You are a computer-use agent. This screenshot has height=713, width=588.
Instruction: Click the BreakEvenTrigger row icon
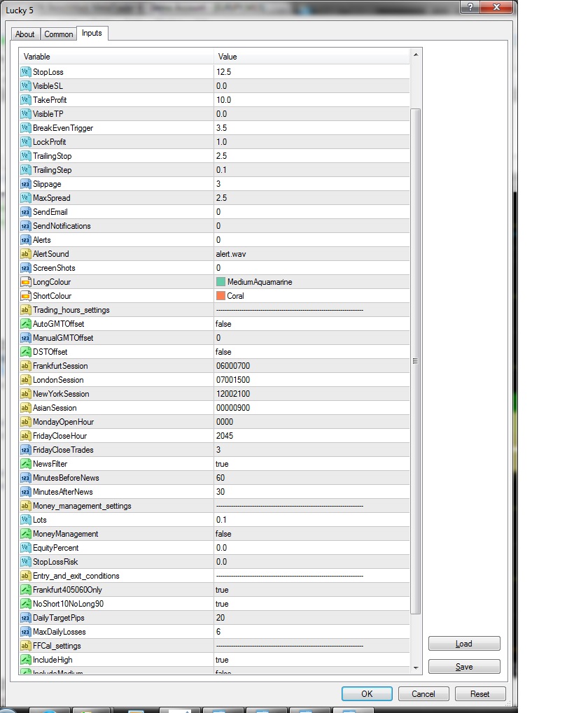coord(25,128)
